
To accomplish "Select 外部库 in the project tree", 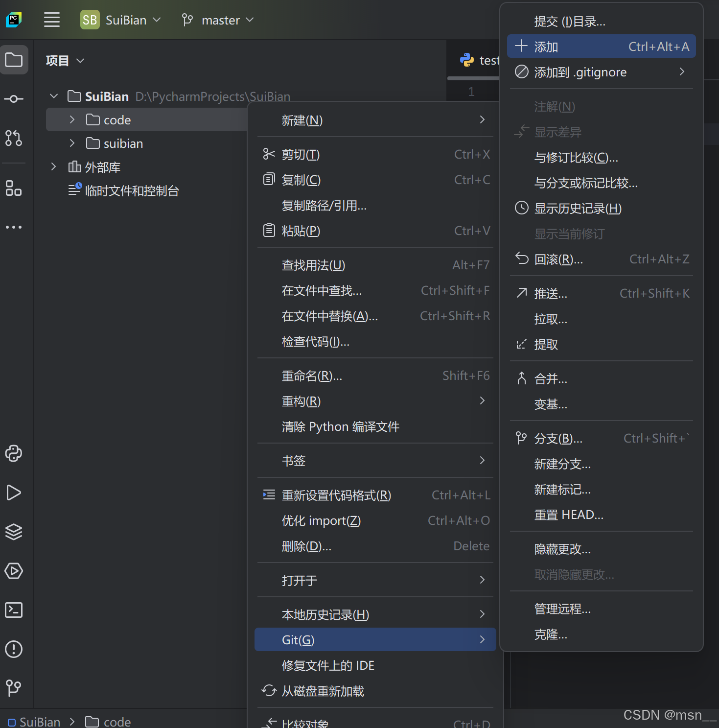I will click(x=104, y=166).
